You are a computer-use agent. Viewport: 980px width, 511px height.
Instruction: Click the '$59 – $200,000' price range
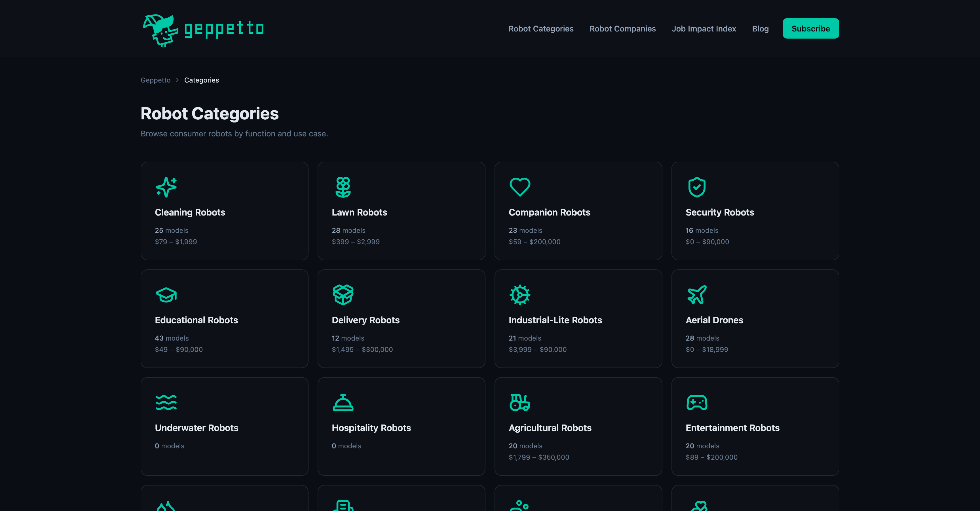point(534,242)
